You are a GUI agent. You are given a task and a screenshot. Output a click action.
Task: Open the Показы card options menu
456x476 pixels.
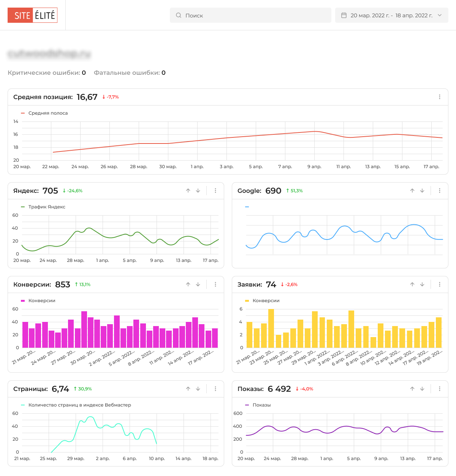point(440,389)
